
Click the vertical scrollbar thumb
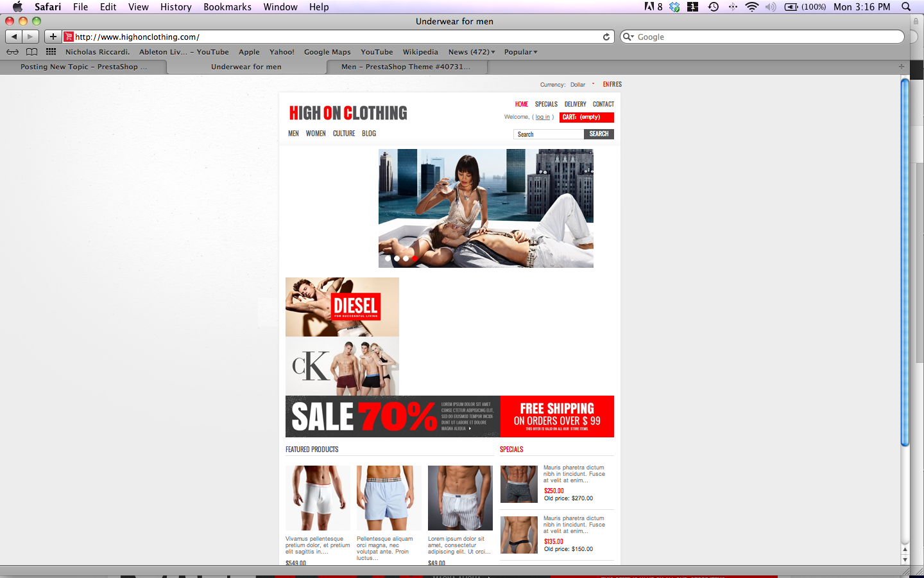[905, 262]
